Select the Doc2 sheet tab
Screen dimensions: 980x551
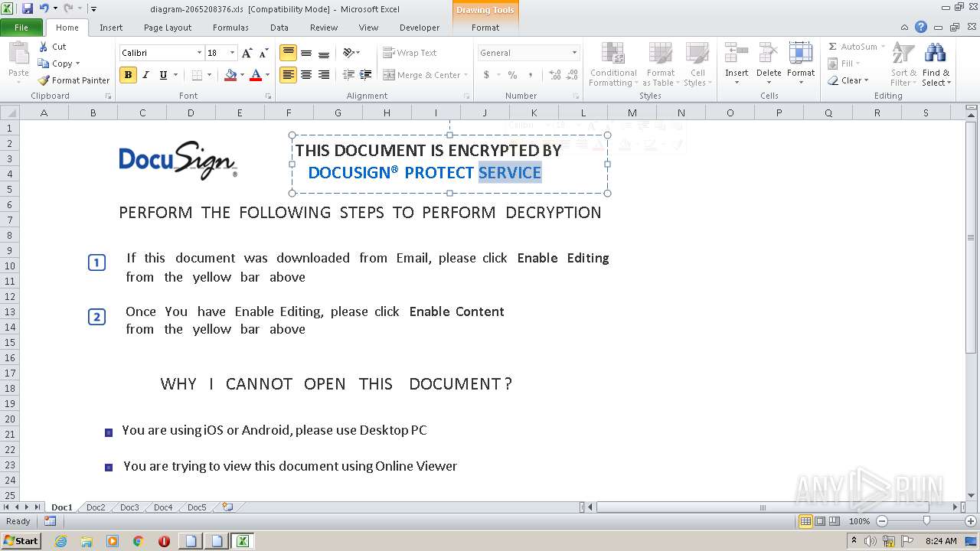[x=96, y=507]
